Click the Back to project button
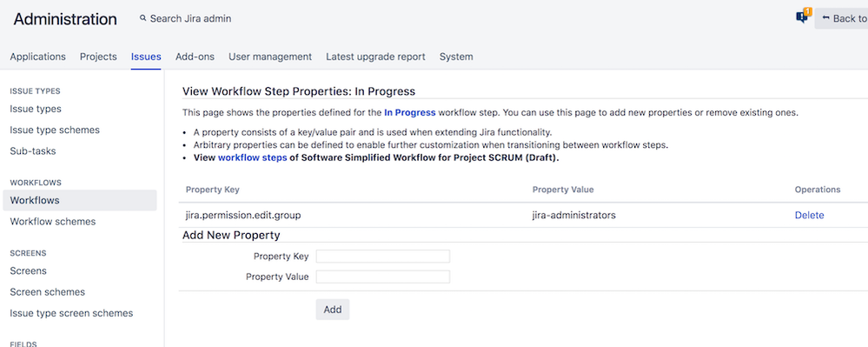The image size is (868, 347). 841,18
